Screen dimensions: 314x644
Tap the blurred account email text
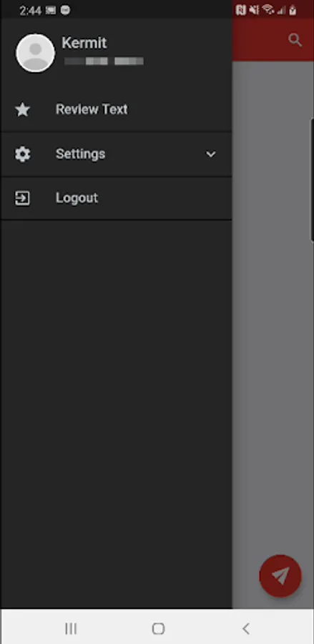pyautogui.click(x=104, y=62)
